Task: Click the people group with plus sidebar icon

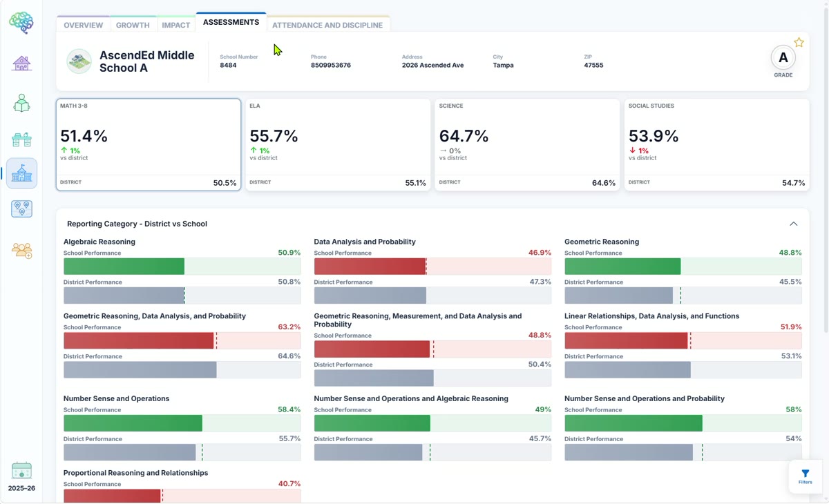Action: [21, 250]
